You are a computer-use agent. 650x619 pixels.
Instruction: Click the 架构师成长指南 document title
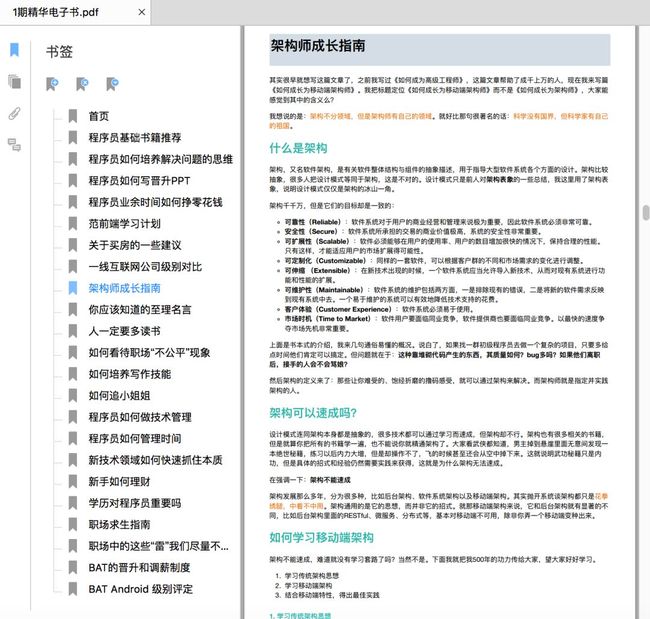318,46
